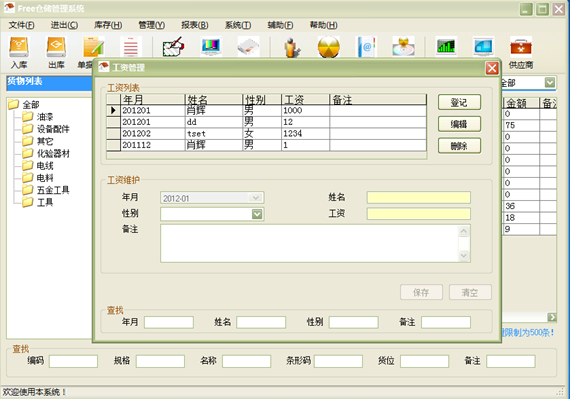
Task: Click the folder icon beside 全部
Action: click(x=14, y=105)
